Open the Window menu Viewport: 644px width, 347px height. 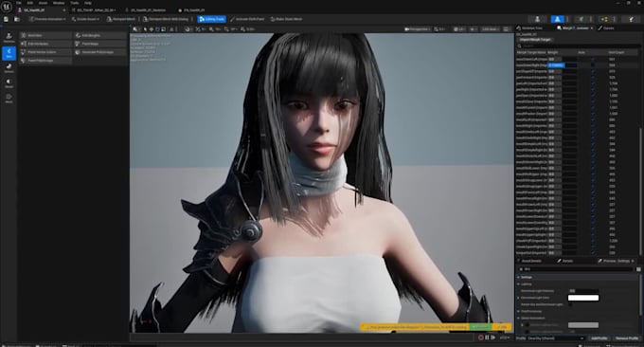point(59,3)
